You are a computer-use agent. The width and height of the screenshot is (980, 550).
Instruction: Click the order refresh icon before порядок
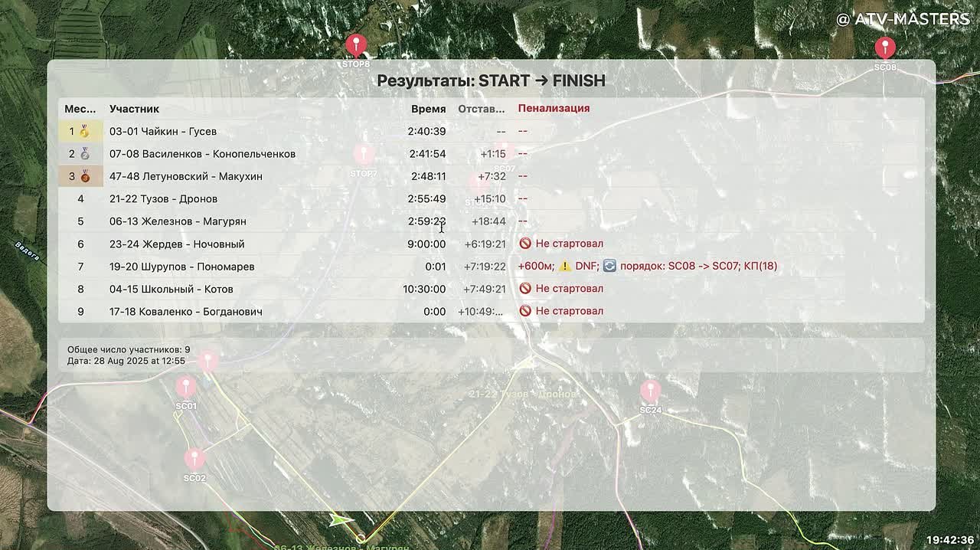tap(609, 266)
